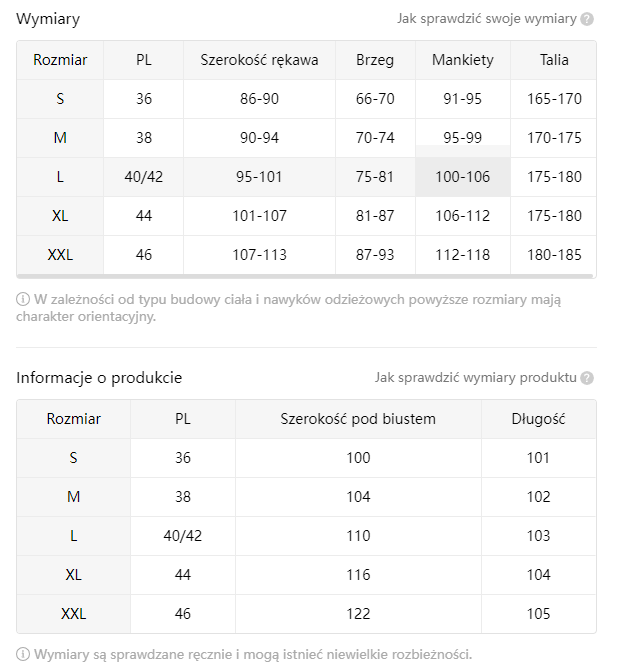The height and width of the screenshot is (669, 617).
Task: Click the 'Długość' column header
Action: 539,419
